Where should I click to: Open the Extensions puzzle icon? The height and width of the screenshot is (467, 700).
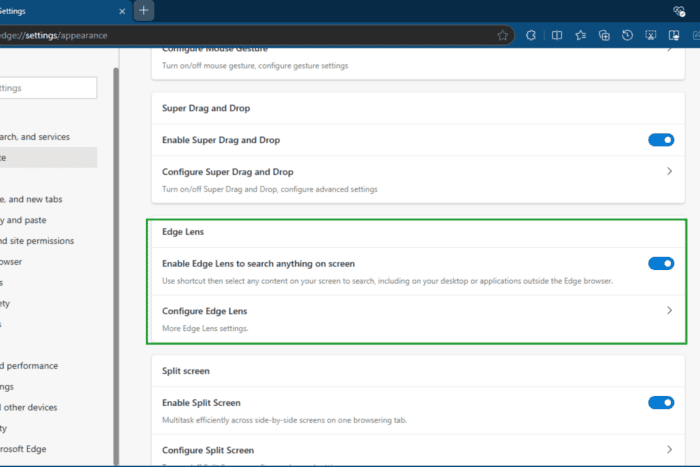tap(531, 35)
